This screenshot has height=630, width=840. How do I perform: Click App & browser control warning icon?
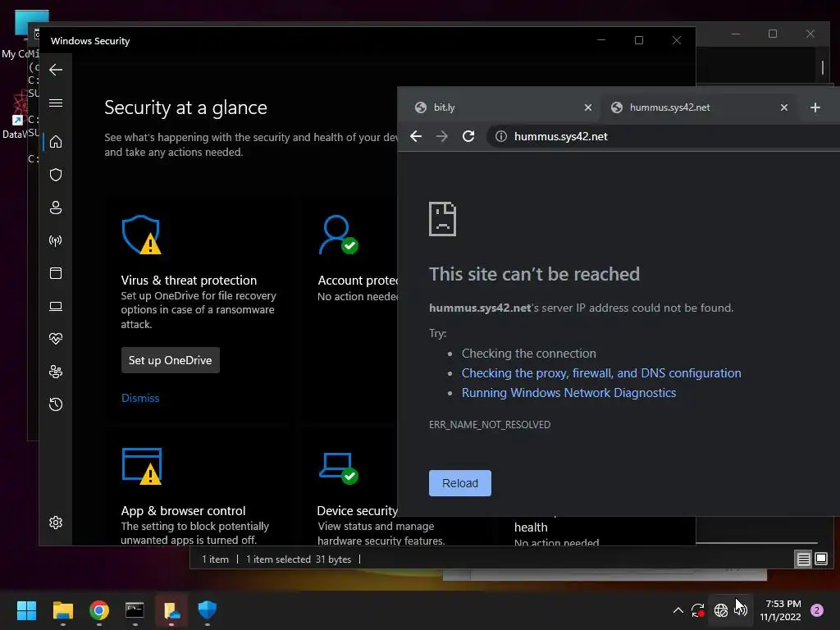click(x=142, y=466)
